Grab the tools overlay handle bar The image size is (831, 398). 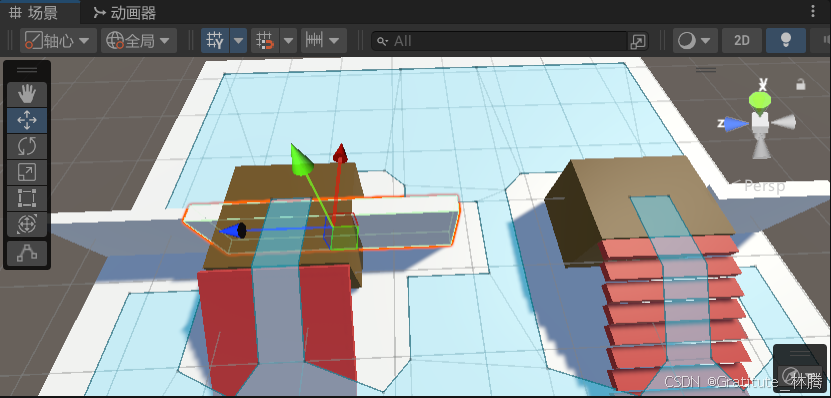pos(27,70)
